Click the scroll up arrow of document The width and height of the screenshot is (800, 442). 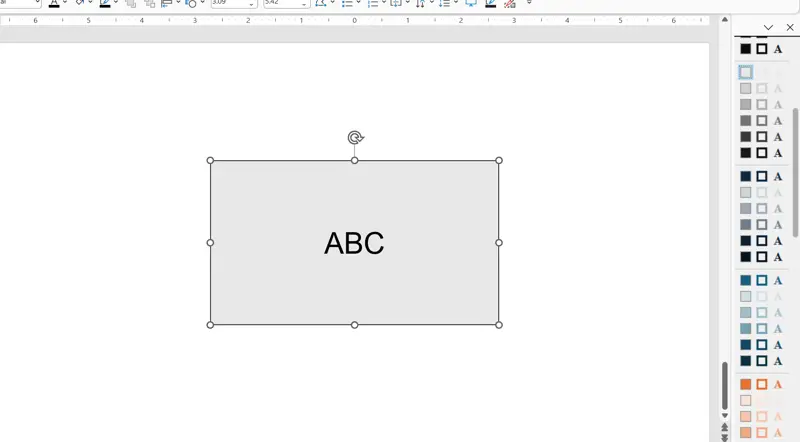(724, 19)
